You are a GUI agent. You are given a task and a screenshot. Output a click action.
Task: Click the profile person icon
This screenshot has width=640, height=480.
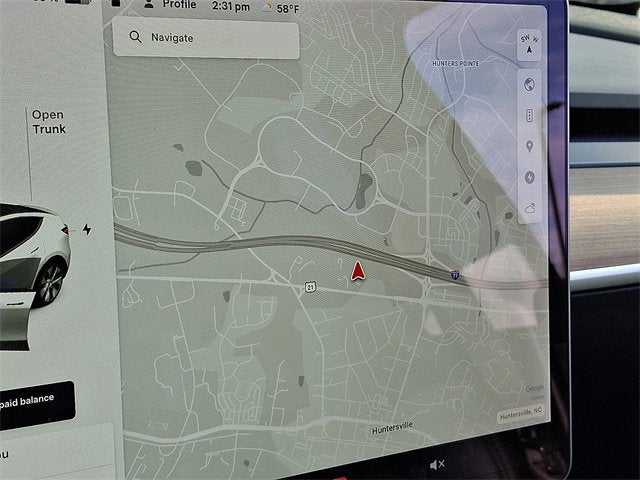click(149, 5)
